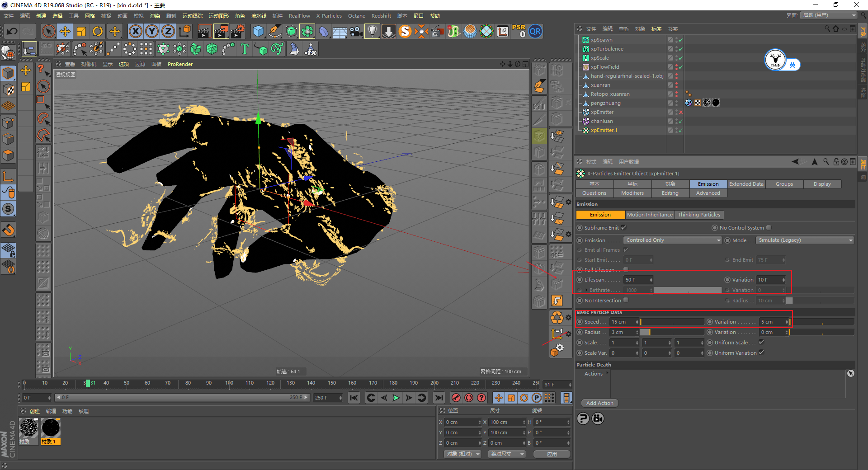Open the Emission Controlled Only dropdown
Screen dimensions: 868x470
(x=673, y=240)
